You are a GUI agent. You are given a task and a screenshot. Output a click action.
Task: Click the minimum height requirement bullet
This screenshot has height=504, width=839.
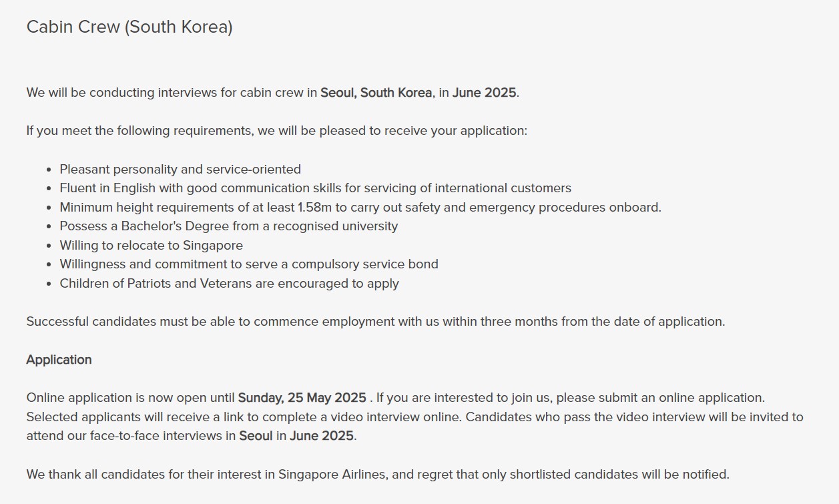(360, 208)
